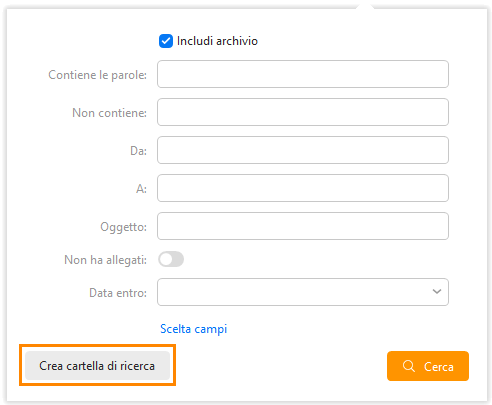Viewport: 492px width, 405px height.
Task: Select the Da sender input field
Action: point(303,150)
